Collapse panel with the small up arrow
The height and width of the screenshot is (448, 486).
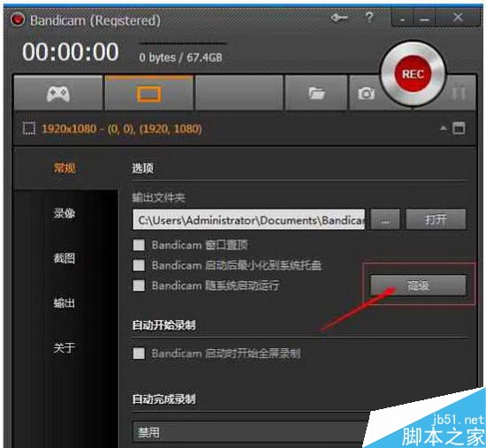444,128
